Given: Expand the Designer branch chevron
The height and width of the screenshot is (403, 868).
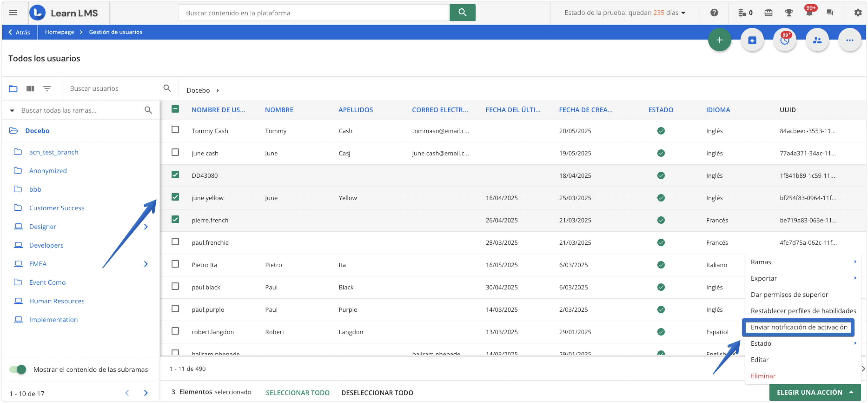Looking at the screenshot, I should 146,227.
